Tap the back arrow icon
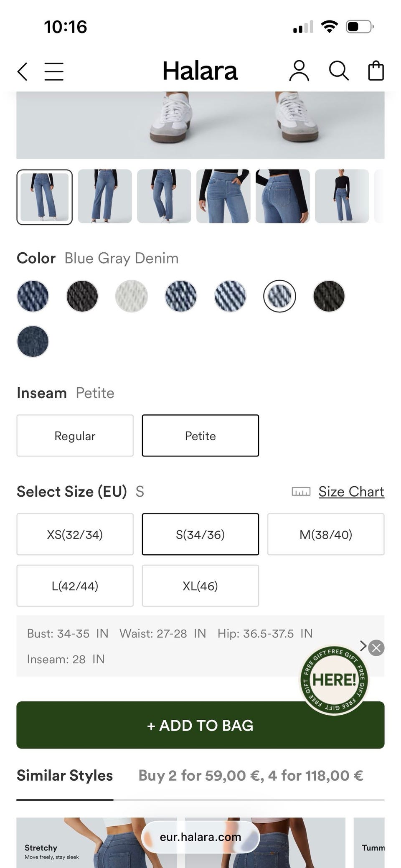401x868 pixels. tap(23, 71)
